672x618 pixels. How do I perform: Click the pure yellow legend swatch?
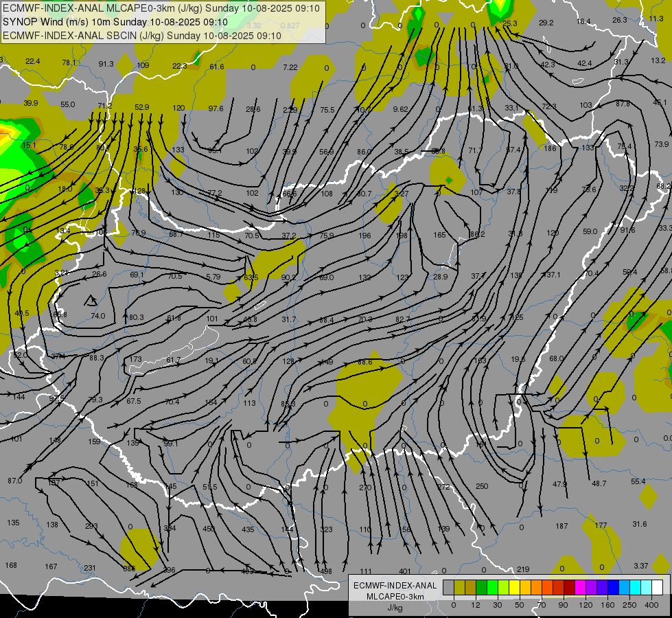coord(514,587)
